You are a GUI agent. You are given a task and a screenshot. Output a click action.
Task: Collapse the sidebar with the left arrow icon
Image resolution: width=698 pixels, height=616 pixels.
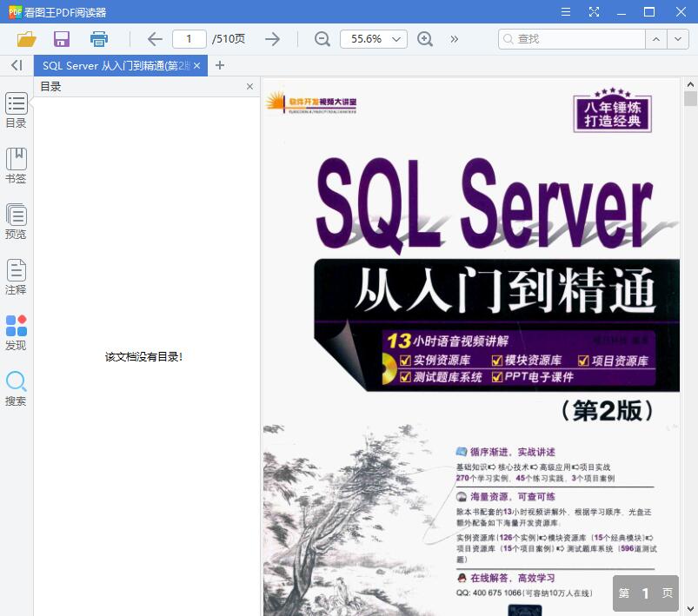pyautogui.click(x=17, y=65)
